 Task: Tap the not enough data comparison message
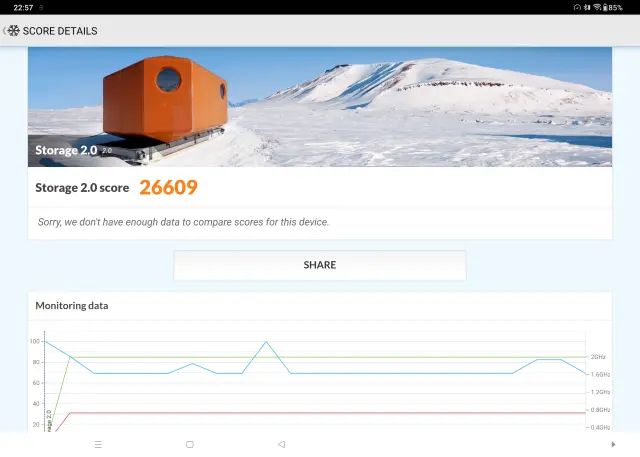click(x=183, y=222)
